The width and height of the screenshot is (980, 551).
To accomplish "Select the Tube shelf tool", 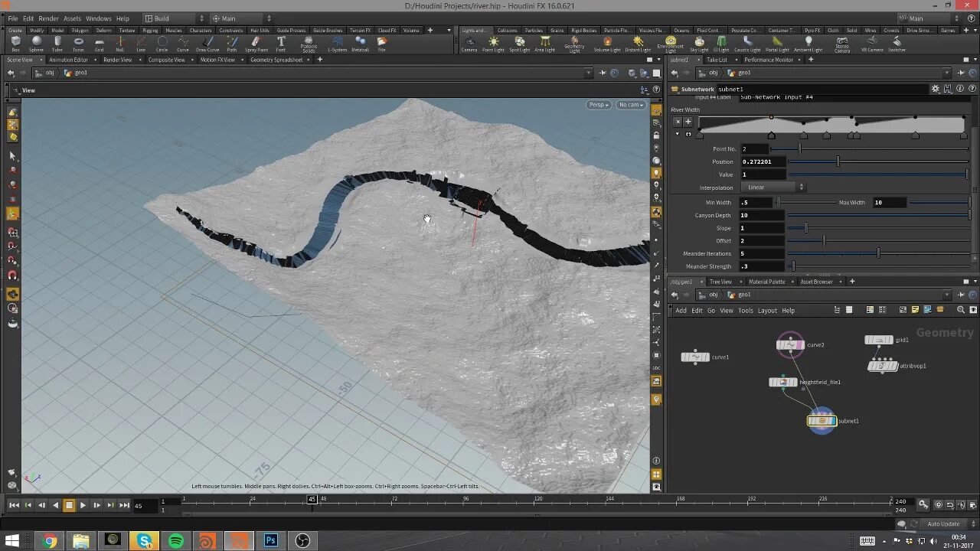I will (57, 43).
